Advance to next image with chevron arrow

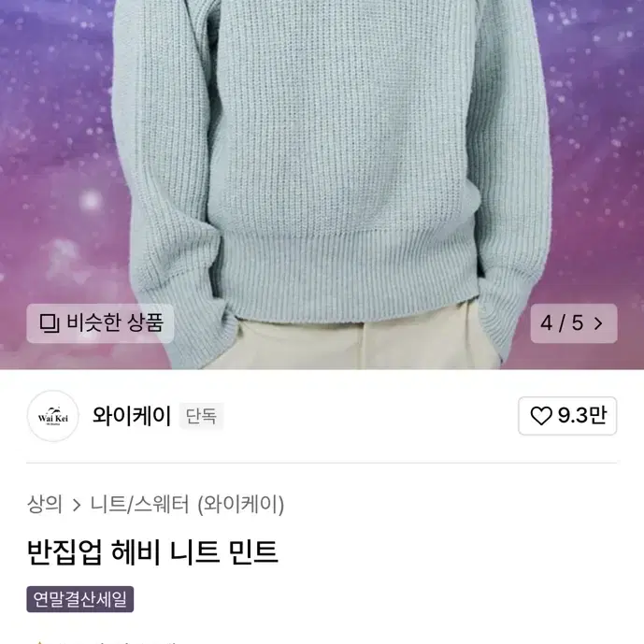(598, 323)
